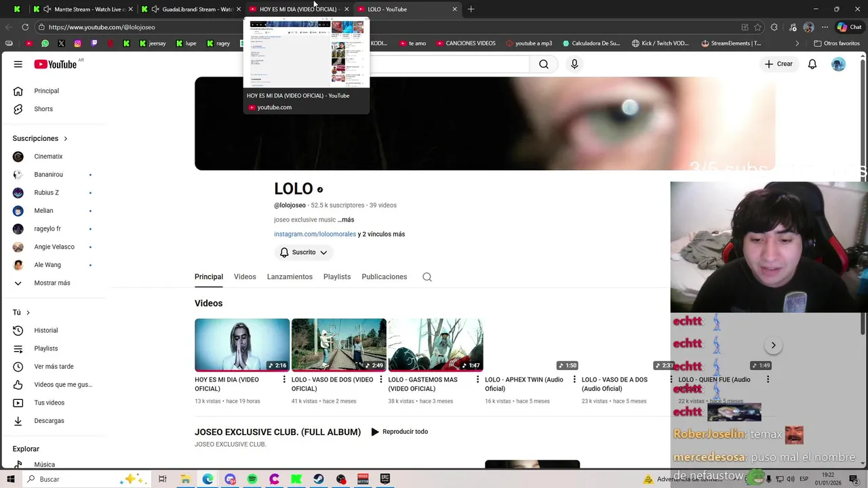Open the JOSEO EXCLUSIVE CLUB. (FULL ALBUM) playlist title
The width and height of the screenshot is (868, 488).
tap(277, 432)
